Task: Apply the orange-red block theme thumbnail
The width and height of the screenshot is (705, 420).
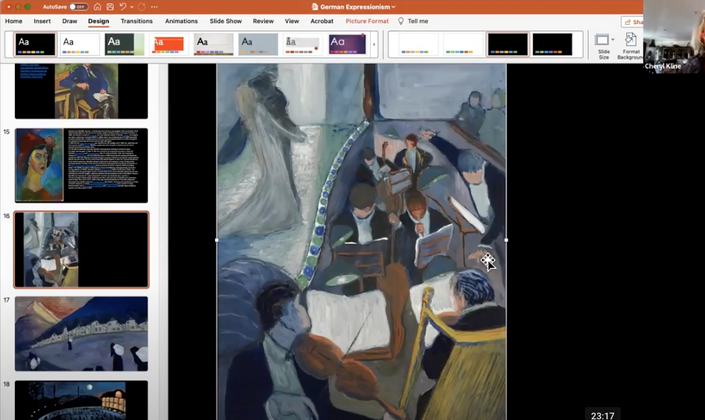Action: coord(169,44)
